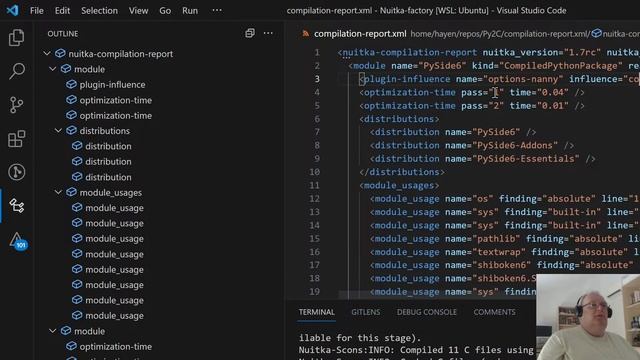
Task: Click the compilation-report.xml editor tab
Action: pyautogui.click(x=354, y=34)
